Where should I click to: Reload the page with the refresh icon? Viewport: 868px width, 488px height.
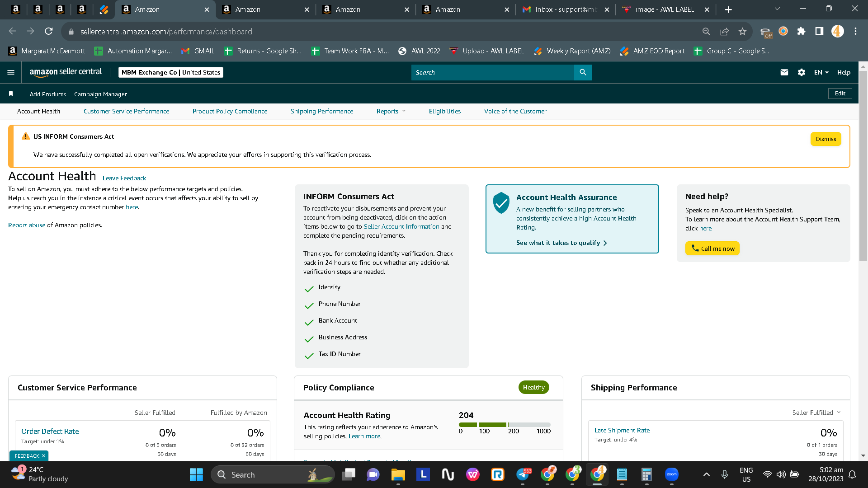tap(49, 31)
